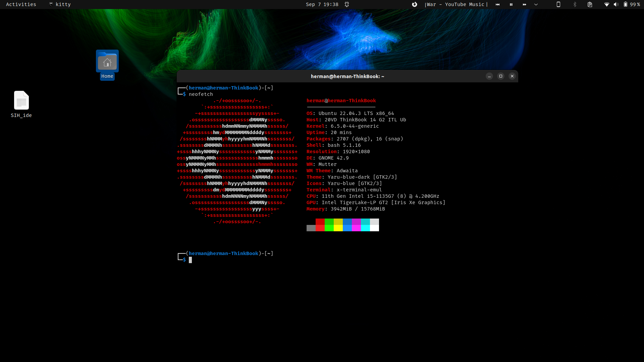The height and width of the screenshot is (362, 644).
Task: Click the volume speaker icon
Action: click(616, 4)
